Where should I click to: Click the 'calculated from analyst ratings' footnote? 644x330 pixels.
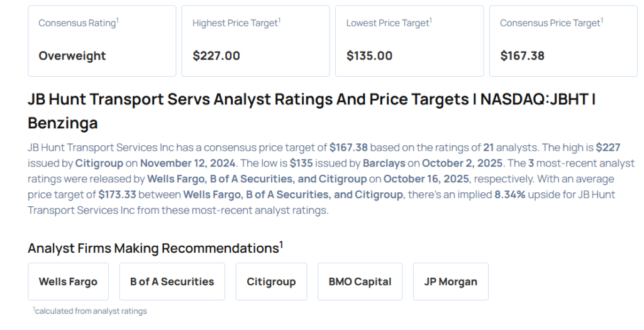coord(89,311)
